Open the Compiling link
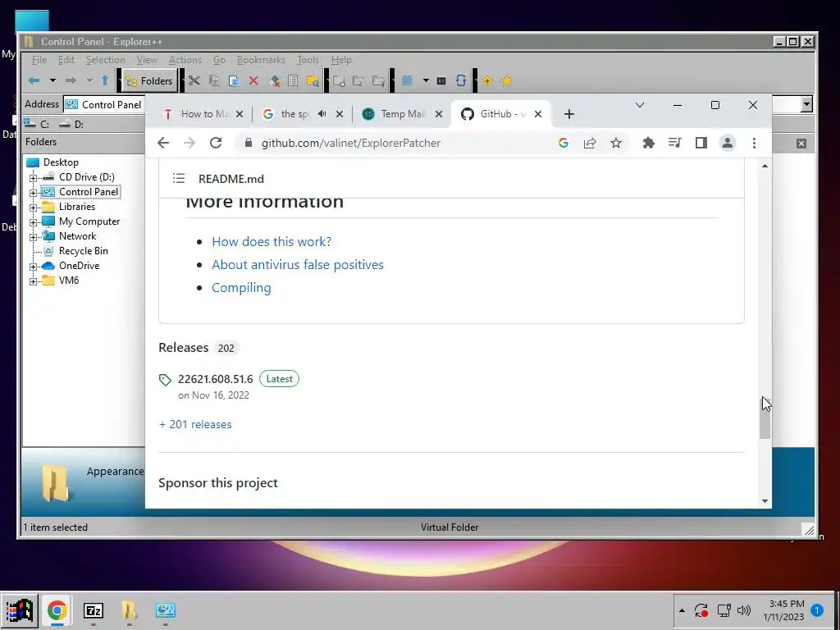840x630 pixels. (x=241, y=288)
